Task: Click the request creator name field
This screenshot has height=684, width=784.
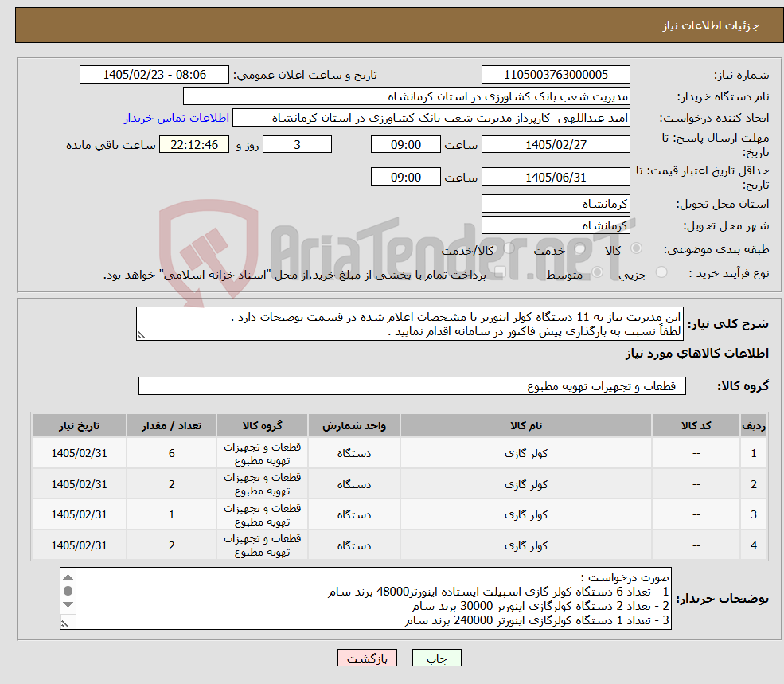Action: coord(431,118)
